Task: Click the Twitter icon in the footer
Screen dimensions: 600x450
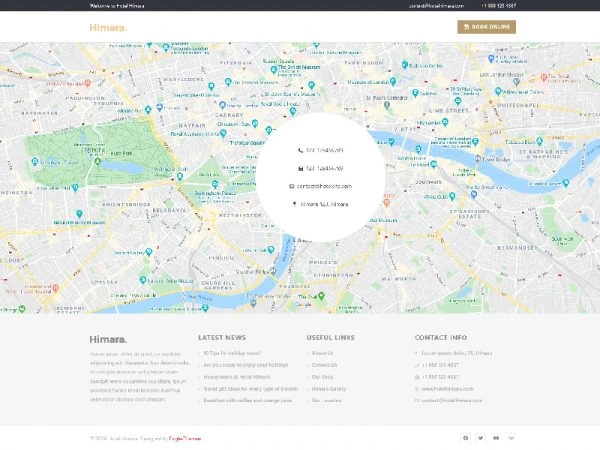Action: (481, 438)
